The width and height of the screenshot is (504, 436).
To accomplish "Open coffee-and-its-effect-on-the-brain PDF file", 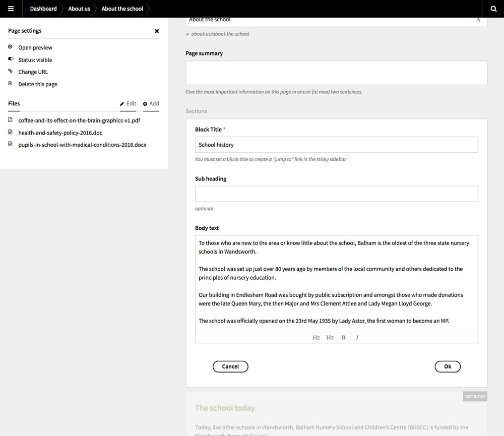I will [79, 120].
